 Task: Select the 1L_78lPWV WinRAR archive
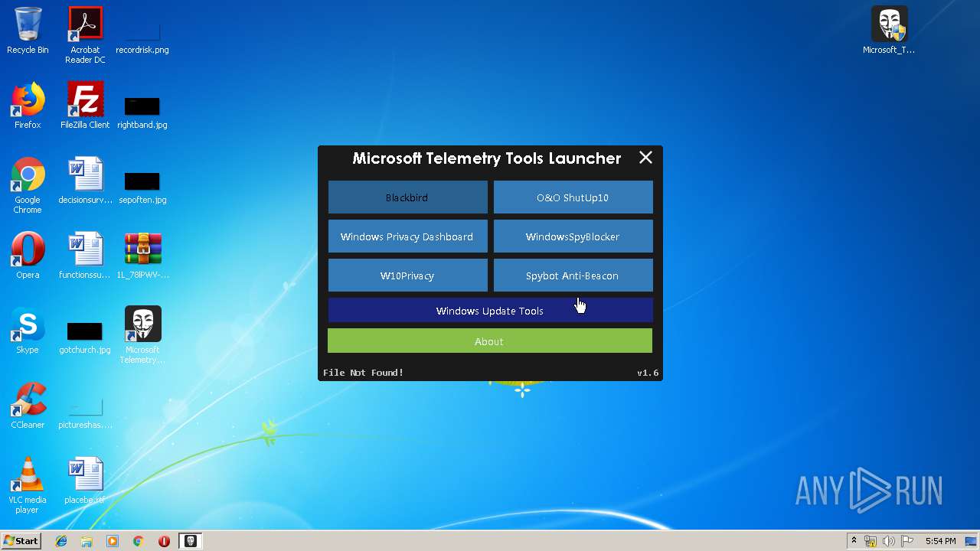click(142, 256)
